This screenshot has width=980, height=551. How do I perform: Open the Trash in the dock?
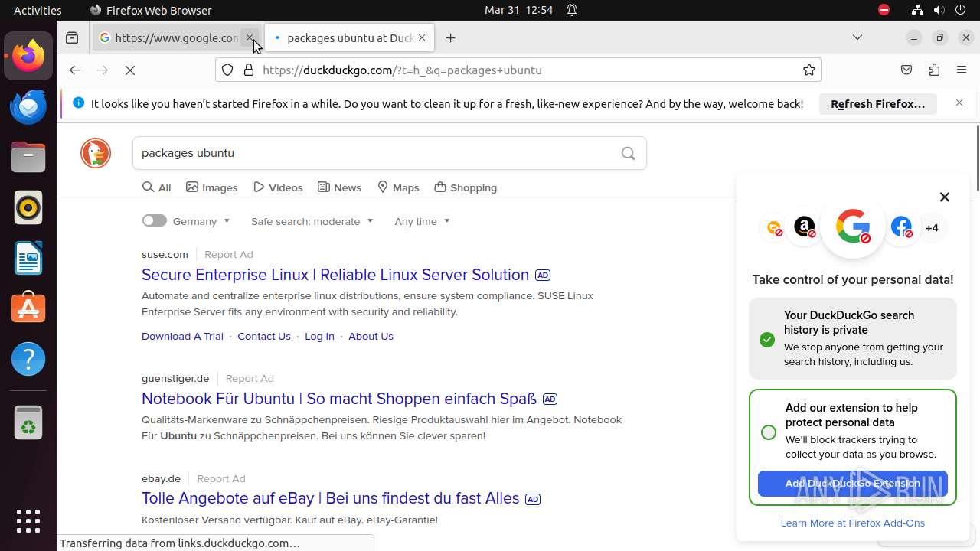pos(28,422)
